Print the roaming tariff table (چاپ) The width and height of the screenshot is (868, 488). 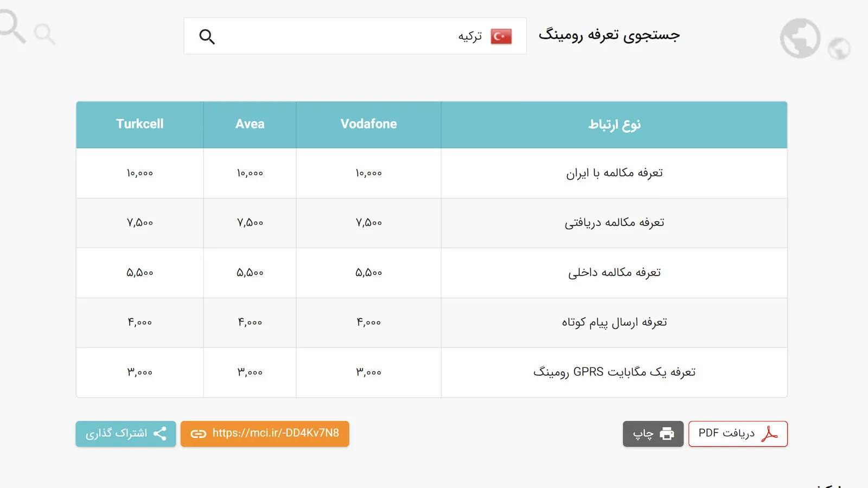pos(653,434)
